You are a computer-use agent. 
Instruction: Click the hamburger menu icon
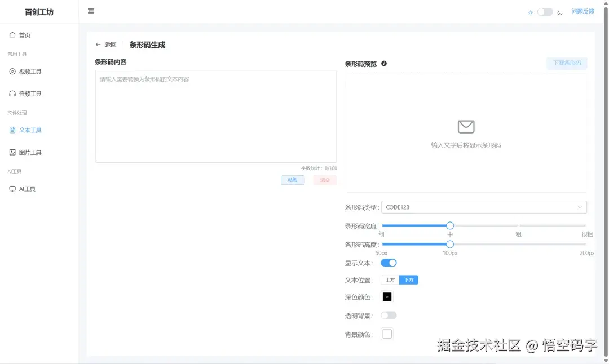[x=91, y=11]
